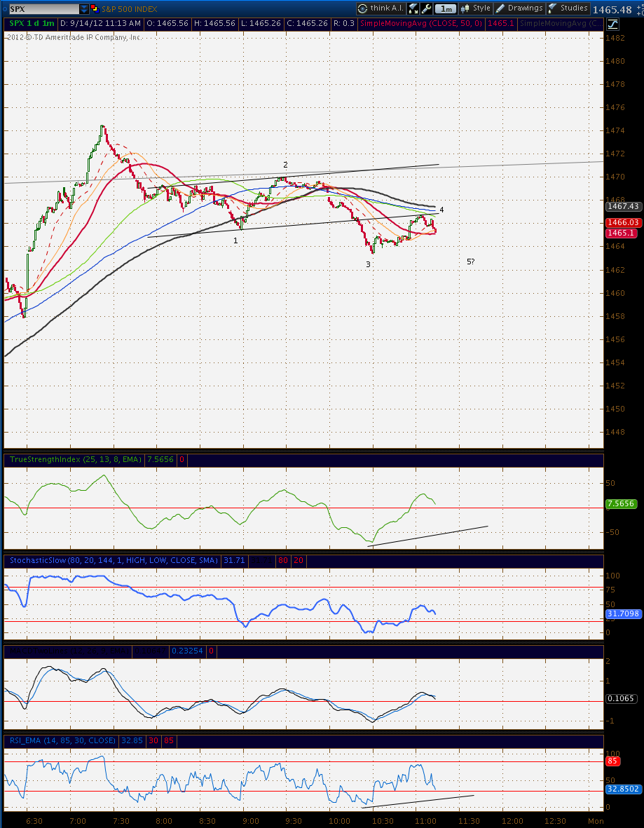Click the 1467.43 gray price bubble

click(623, 206)
